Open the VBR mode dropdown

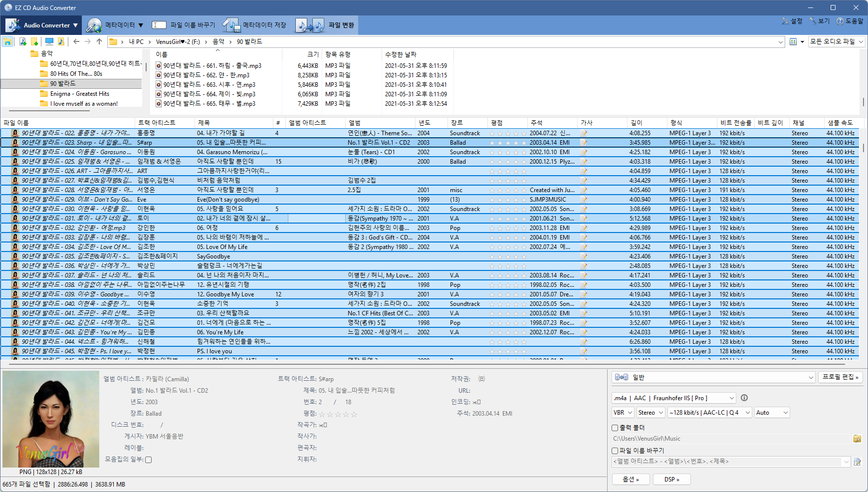pyautogui.click(x=623, y=413)
